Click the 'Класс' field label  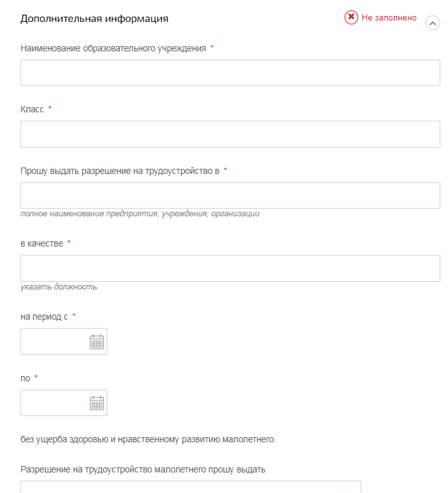pos(32,109)
